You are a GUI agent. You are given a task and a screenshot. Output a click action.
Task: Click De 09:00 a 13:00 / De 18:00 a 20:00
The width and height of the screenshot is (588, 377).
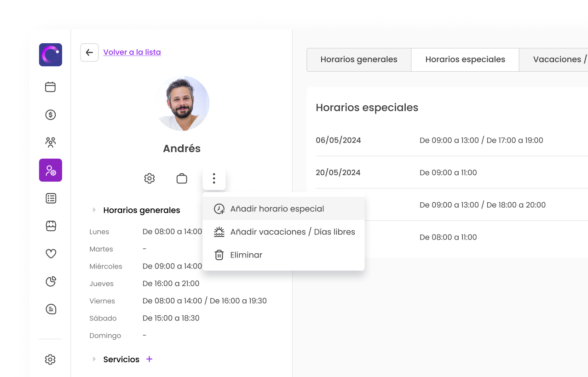point(483,205)
